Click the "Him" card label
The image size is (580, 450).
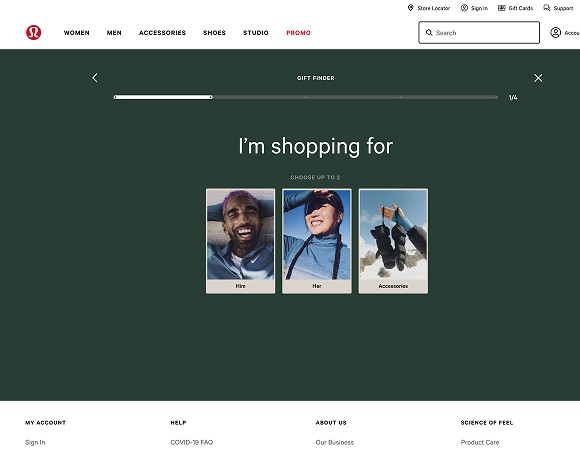pyautogui.click(x=240, y=286)
